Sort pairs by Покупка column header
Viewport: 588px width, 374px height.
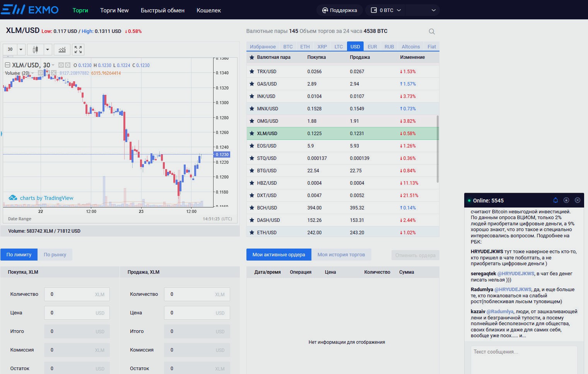pos(316,57)
